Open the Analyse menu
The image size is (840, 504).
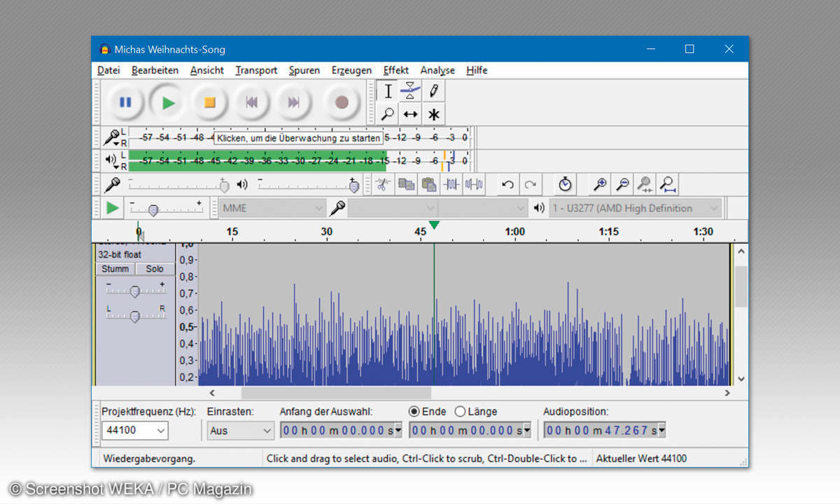[437, 70]
